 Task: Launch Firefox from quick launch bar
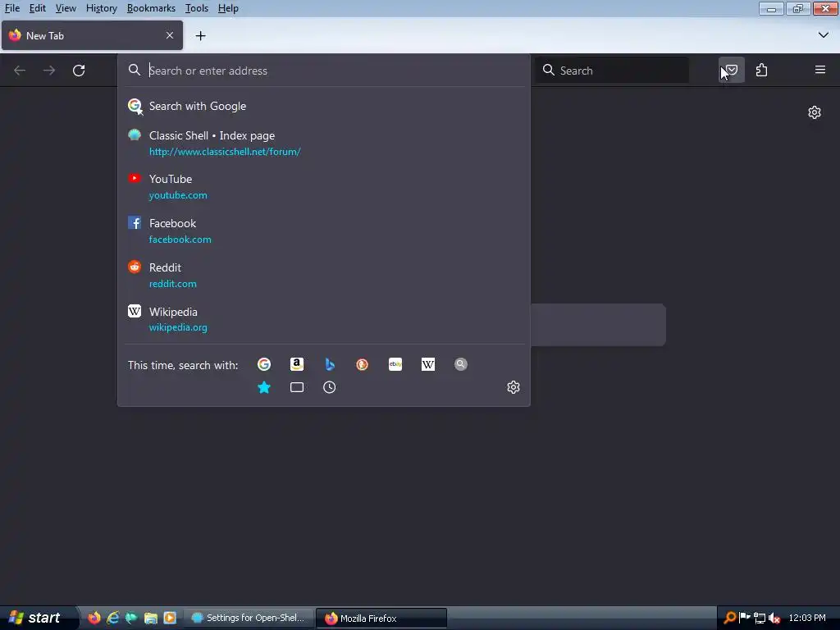pos(94,618)
